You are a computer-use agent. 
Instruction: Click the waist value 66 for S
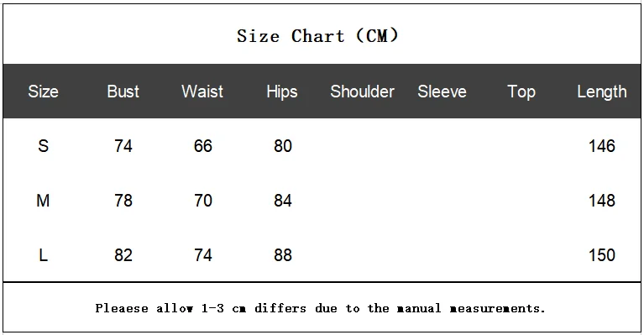(203, 146)
